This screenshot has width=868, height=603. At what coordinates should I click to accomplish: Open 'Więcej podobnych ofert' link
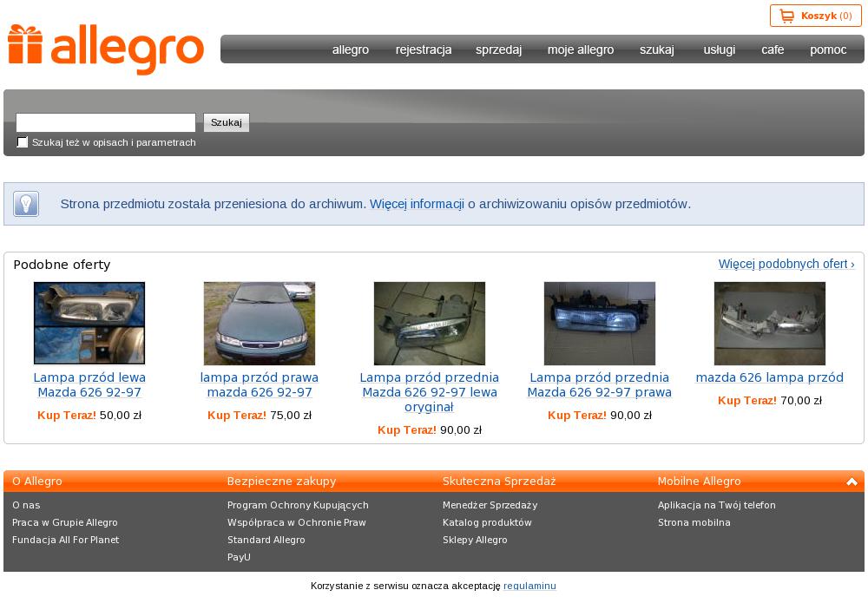pyautogui.click(x=786, y=264)
